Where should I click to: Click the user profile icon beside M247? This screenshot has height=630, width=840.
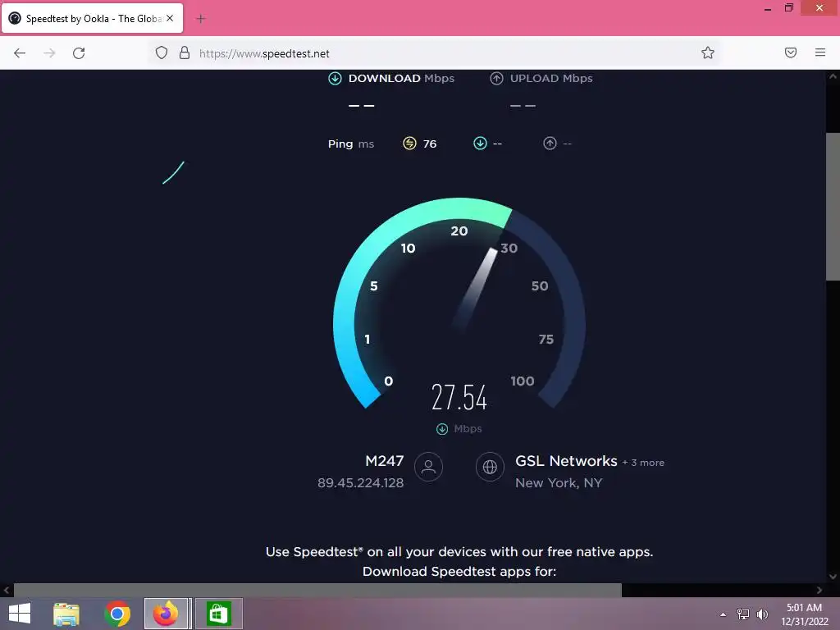[x=428, y=467]
